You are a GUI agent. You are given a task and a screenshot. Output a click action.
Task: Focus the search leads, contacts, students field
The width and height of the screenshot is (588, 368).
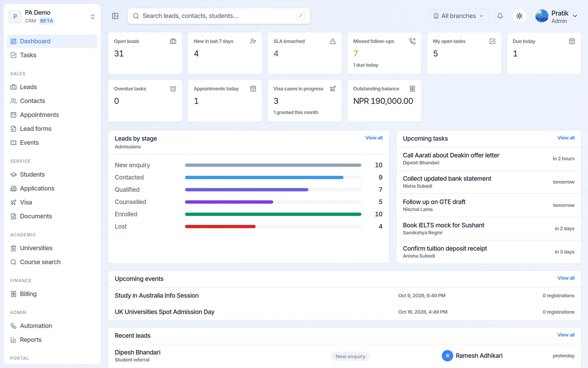pos(219,16)
